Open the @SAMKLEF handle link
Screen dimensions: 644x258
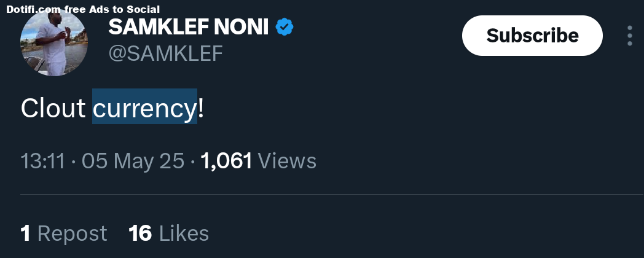coord(165,53)
